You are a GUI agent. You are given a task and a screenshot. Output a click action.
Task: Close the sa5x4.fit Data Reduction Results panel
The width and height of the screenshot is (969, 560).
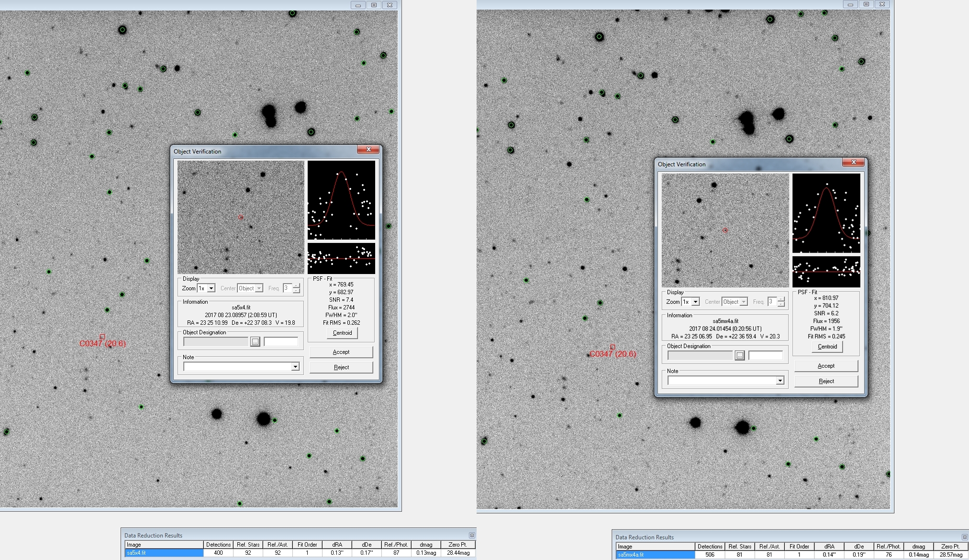[472, 535]
